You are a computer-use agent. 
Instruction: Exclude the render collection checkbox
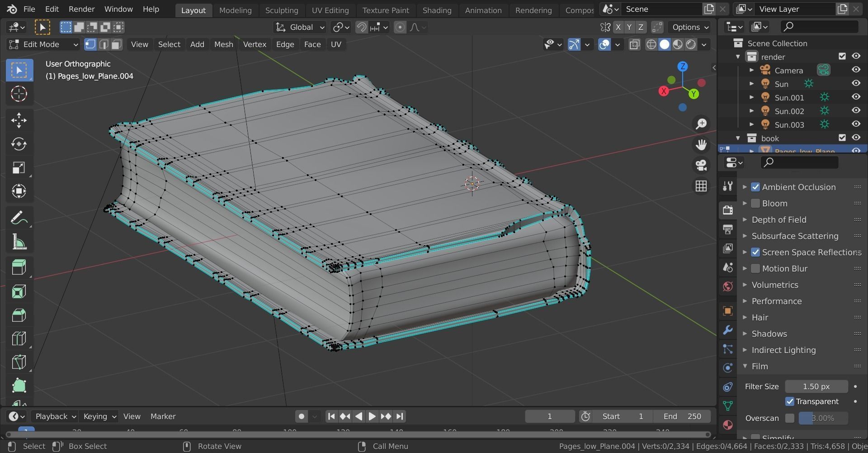[842, 56]
